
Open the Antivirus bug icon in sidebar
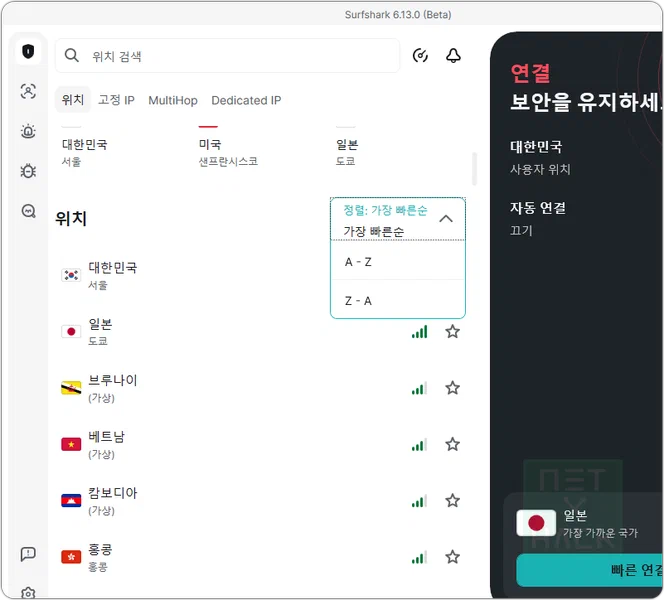[x=28, y=171]
